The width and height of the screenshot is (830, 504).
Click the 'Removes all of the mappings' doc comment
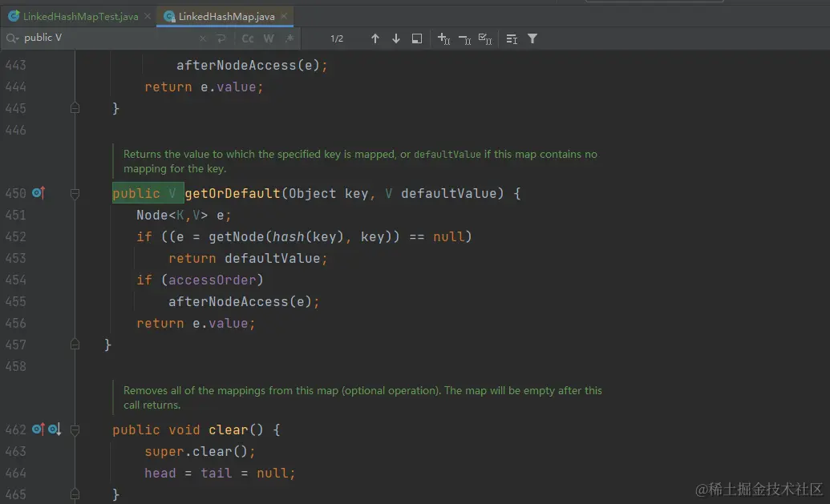tap(362, 397)
